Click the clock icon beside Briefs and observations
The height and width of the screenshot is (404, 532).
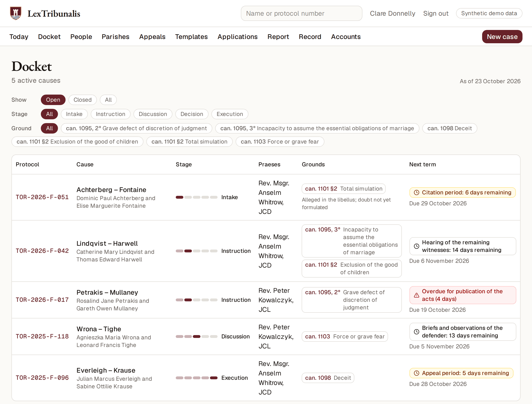point(417,332)
